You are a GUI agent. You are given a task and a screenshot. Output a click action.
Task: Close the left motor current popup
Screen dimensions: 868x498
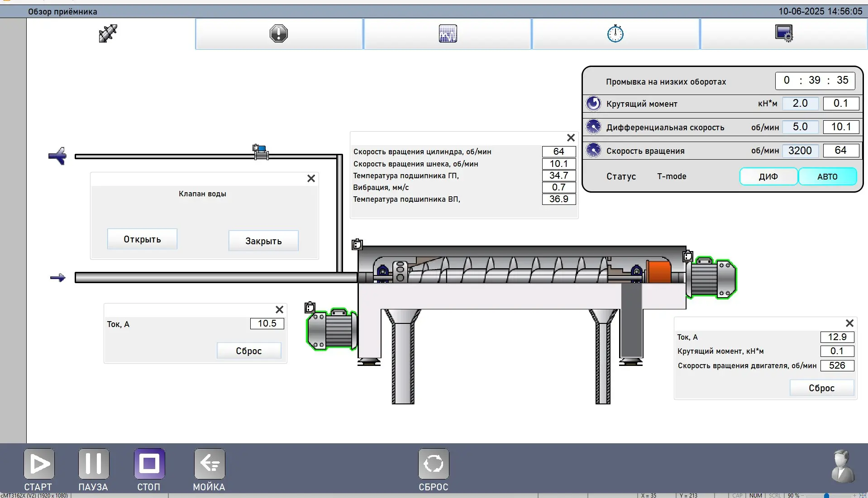coord(279,309)
